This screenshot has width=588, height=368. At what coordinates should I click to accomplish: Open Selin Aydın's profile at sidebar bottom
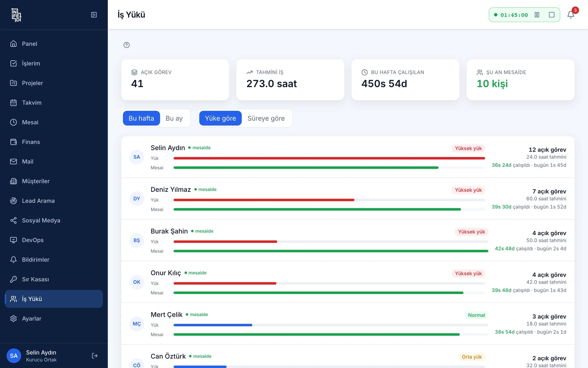pos(41,356)
